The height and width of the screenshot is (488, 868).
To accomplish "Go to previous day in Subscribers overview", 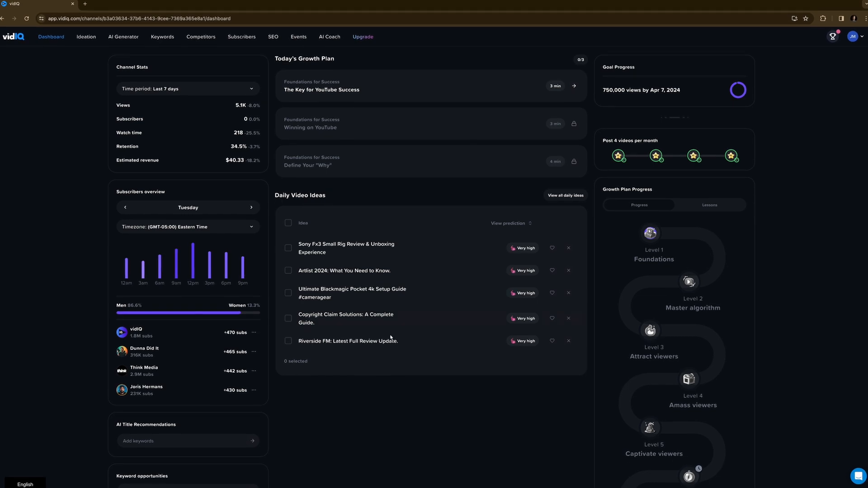I will tap(125, 207).
